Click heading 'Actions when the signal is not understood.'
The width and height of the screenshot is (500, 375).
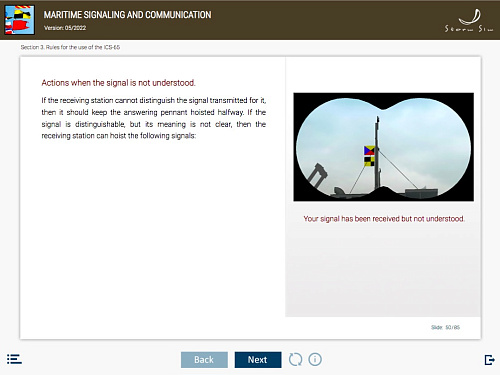(x=118, y=83)
